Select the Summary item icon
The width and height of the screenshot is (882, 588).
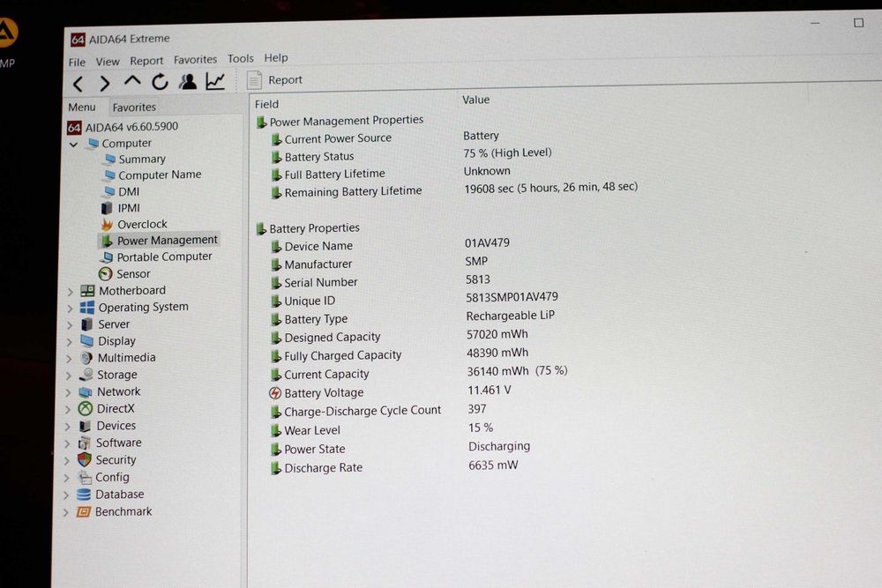pos(110,160)
